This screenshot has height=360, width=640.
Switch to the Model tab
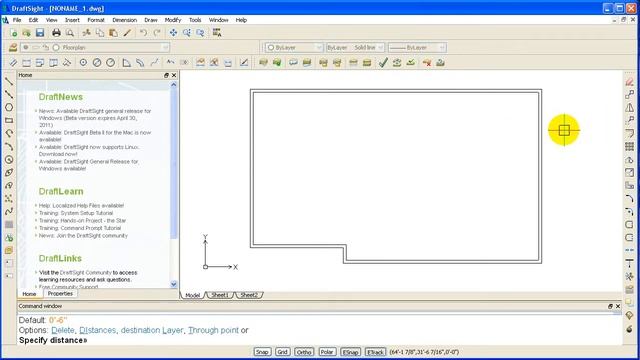[193, 295]
